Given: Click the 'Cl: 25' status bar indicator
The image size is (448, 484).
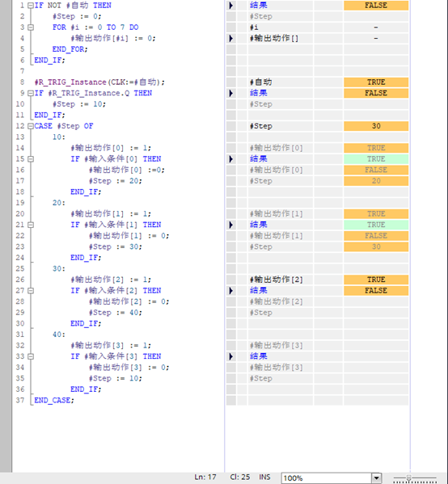Looking at the screenshot, I should [239, 478].
